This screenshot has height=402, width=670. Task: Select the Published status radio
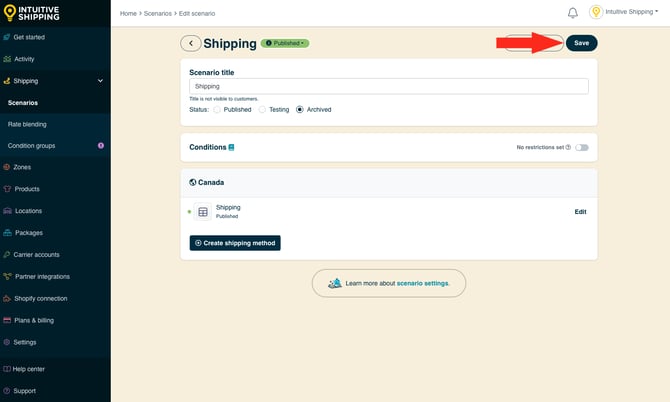pyautogui.click(x=217, y=110)
